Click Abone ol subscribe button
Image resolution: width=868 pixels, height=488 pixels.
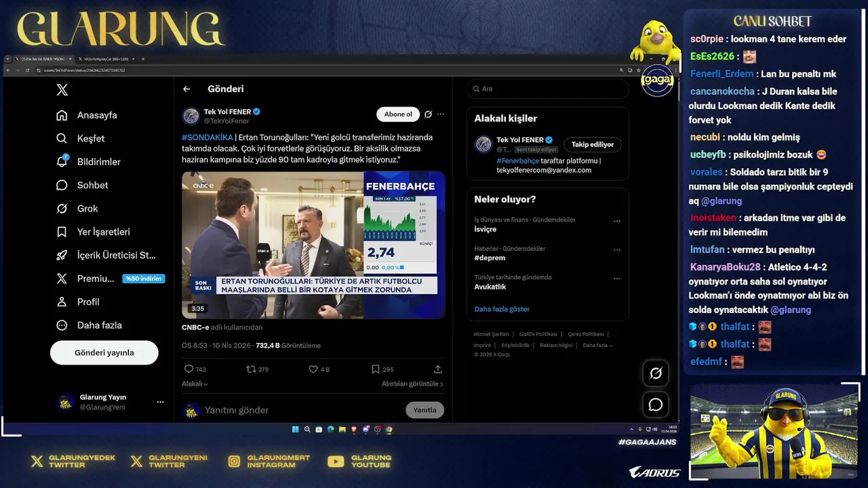pyautogui.click(x=398, y=114)
